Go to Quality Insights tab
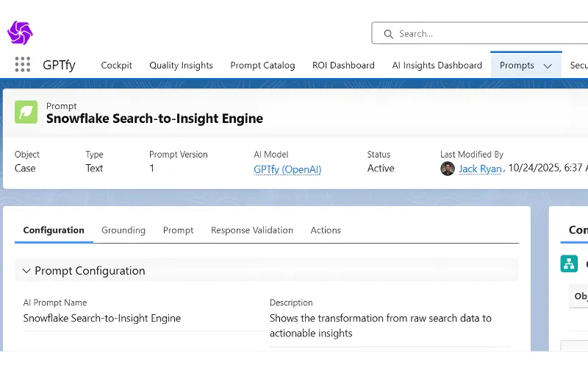The height and width of the screenshot is (368, 588). coord(181,66)
